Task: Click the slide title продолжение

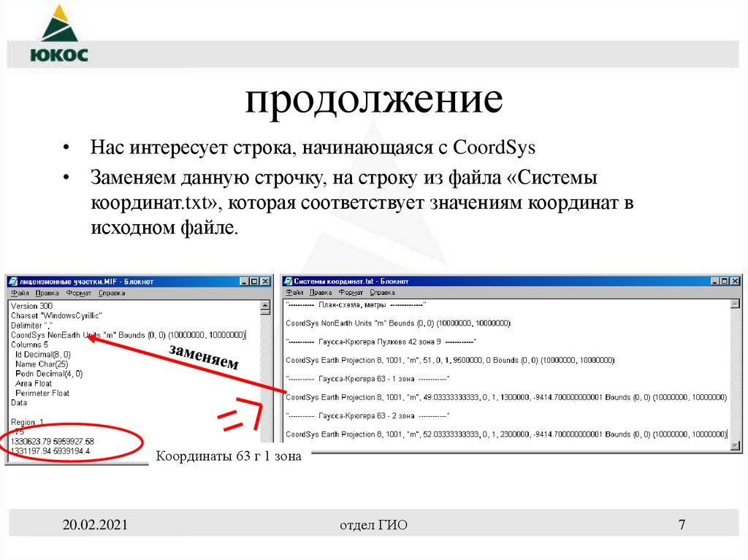Action: click(373, 101)
